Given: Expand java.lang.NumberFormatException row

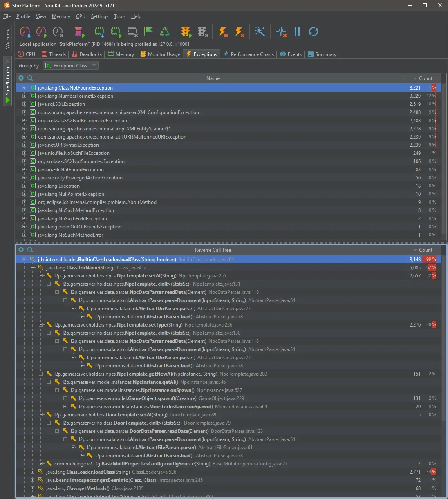Looking at the screenshot, I should coord(25,96).
